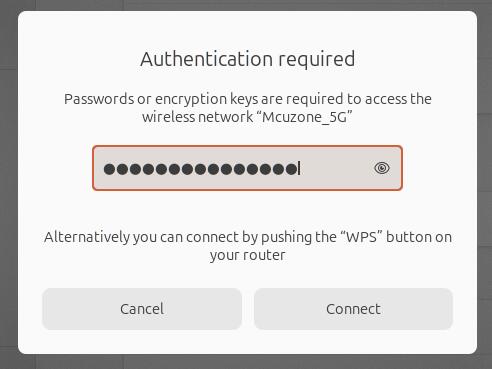Click blank dialog space below the title
The width and height of the screenshot is (492, 369).
click(x=247, y=80)
